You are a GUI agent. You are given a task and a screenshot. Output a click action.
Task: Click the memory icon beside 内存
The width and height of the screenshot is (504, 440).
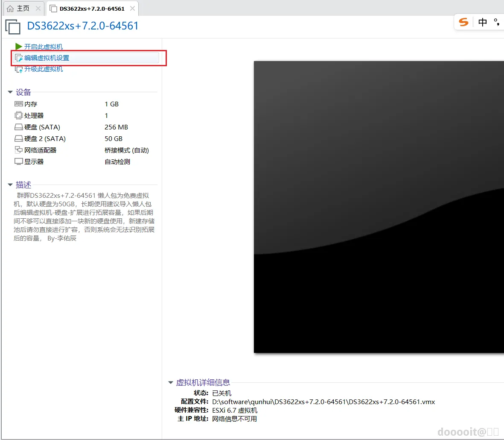coord(19,104)
